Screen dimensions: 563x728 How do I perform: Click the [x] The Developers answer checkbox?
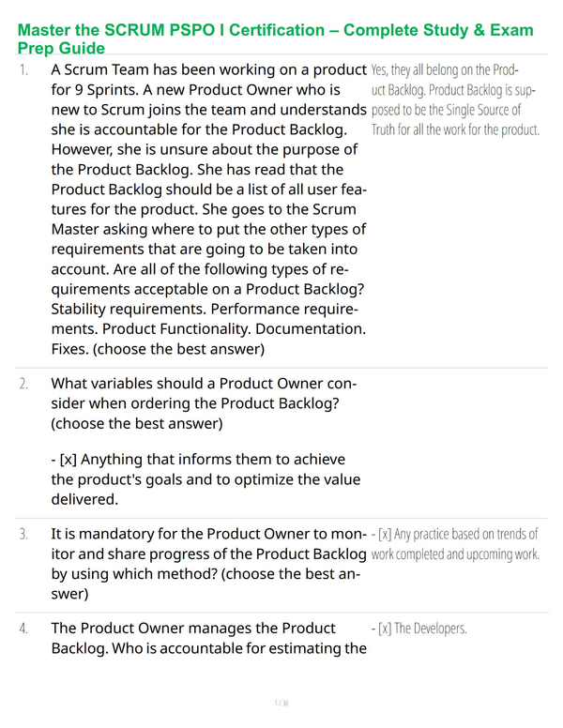(x=385, y=629)
